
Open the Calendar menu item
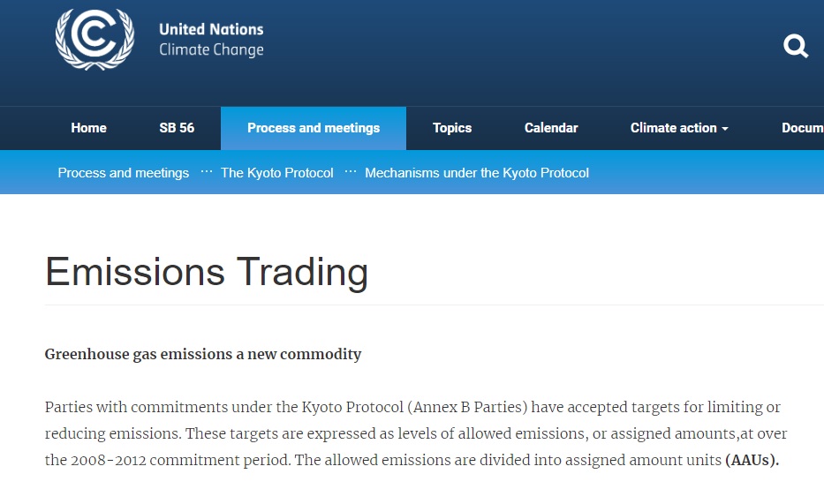tap(551, 128)
